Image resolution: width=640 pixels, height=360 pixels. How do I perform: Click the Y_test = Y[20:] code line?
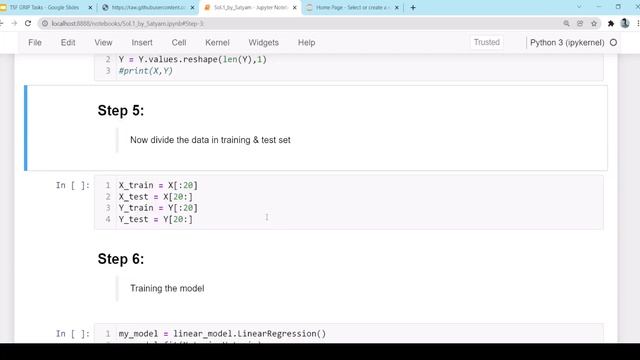tap(156, 219)
